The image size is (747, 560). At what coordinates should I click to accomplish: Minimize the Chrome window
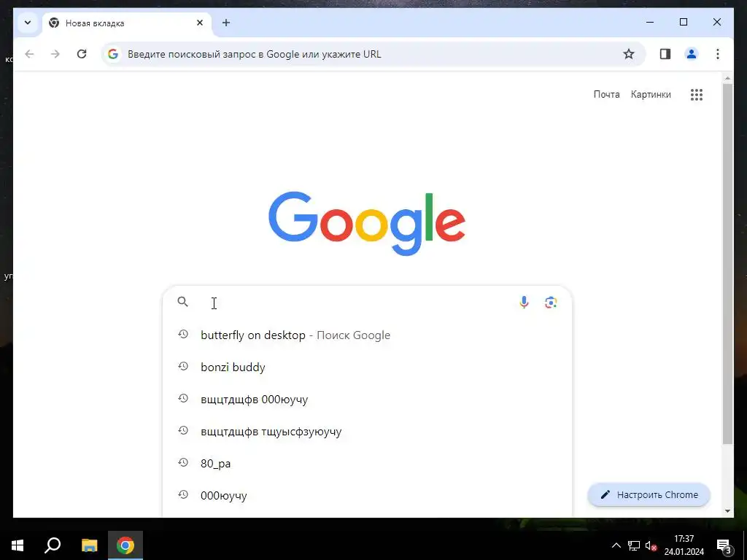click(x=650, y=22)
